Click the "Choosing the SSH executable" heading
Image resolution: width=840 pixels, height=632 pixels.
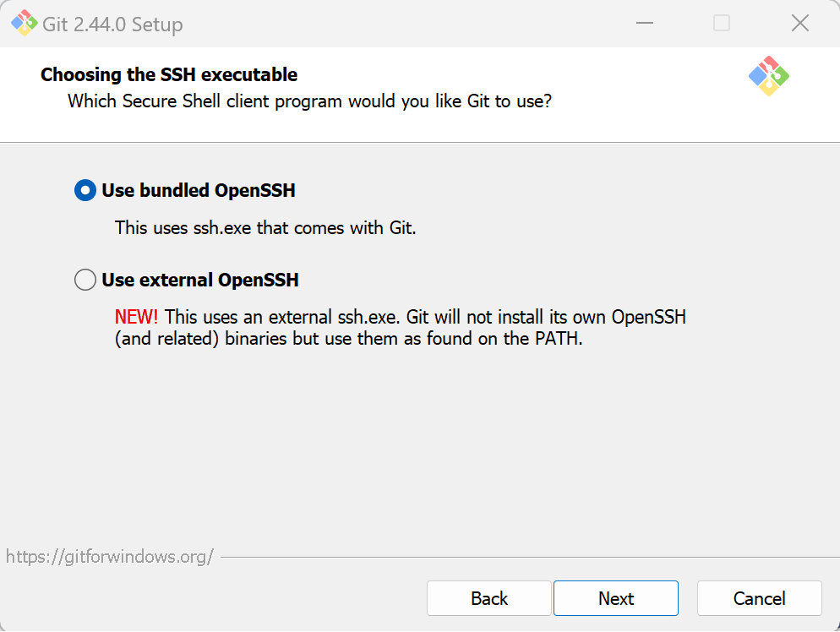(x=169, y=74)
